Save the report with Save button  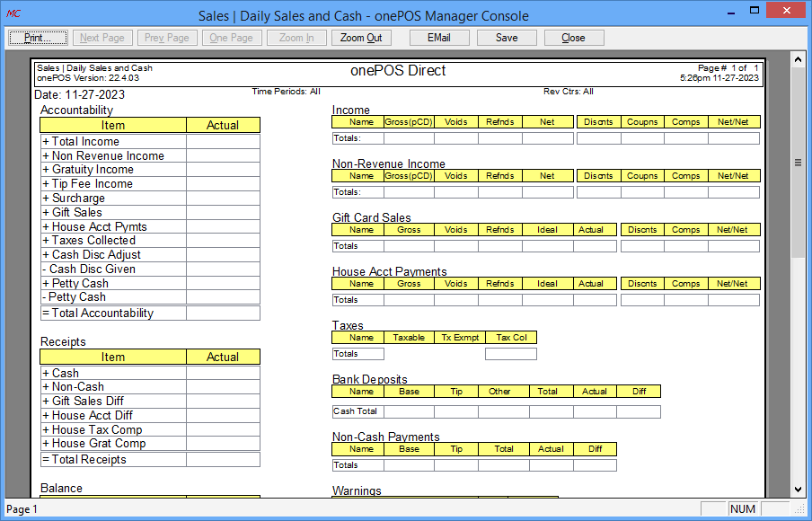pyautogui.click(x=507, y=38)
